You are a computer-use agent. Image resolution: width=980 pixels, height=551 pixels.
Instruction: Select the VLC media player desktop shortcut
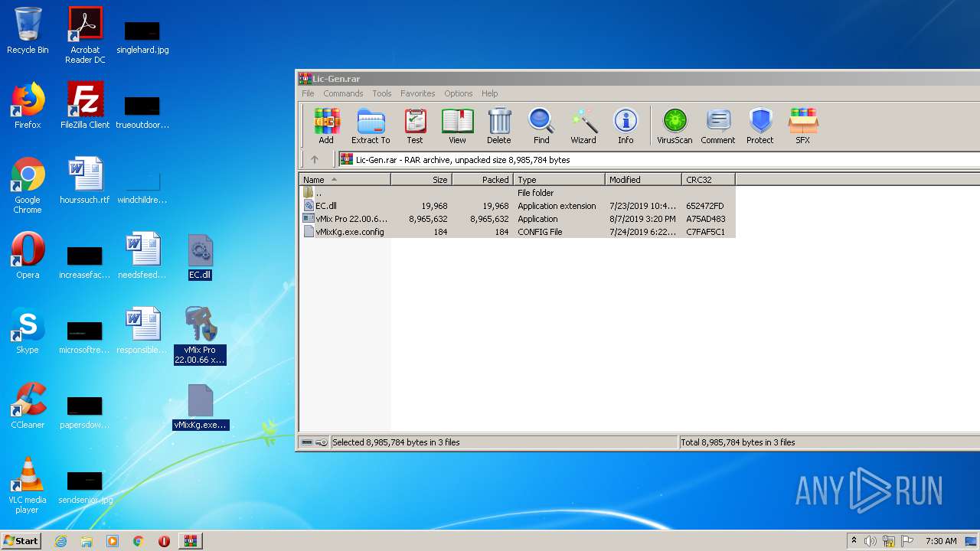point(28,485)
